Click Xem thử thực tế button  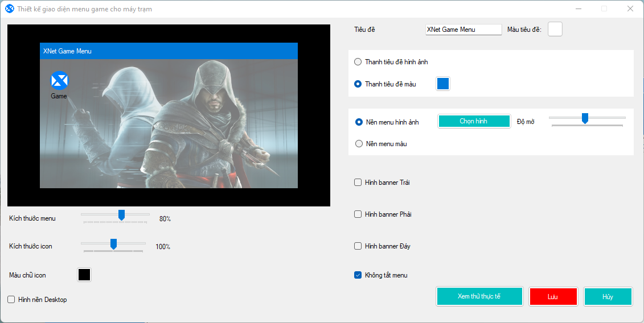[x=479, y=296]
